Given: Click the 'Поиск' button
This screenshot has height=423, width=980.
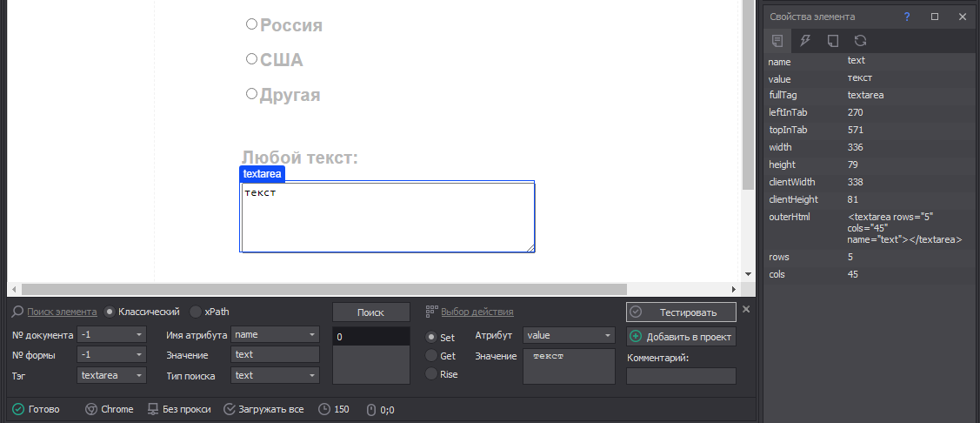Looking at the screenshot, I should tap(370, 312).
